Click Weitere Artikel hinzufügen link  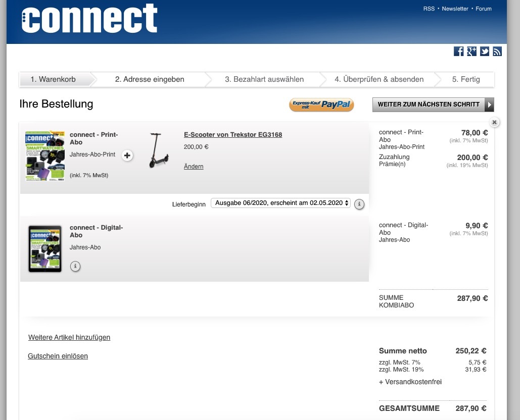coord(69,337)
